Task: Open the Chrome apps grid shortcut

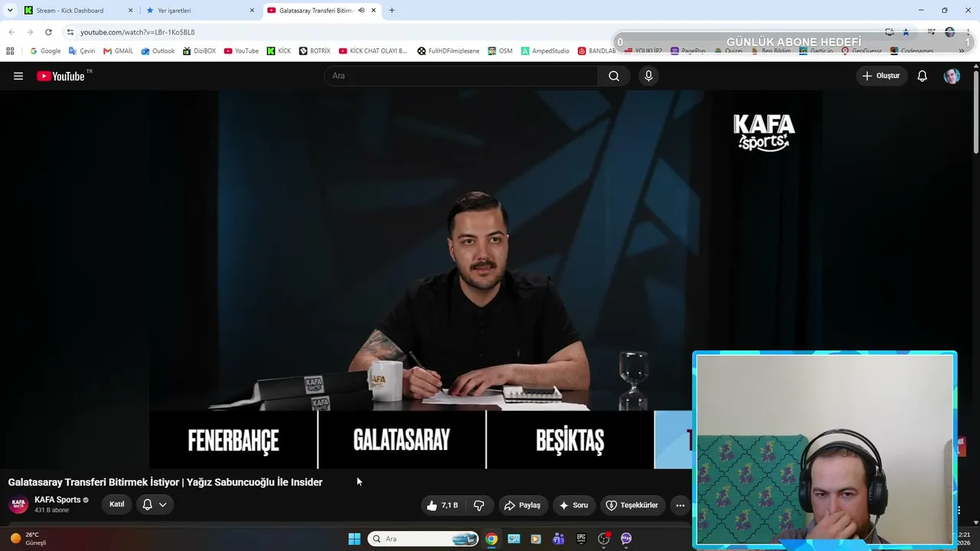Action: (10, 51)
